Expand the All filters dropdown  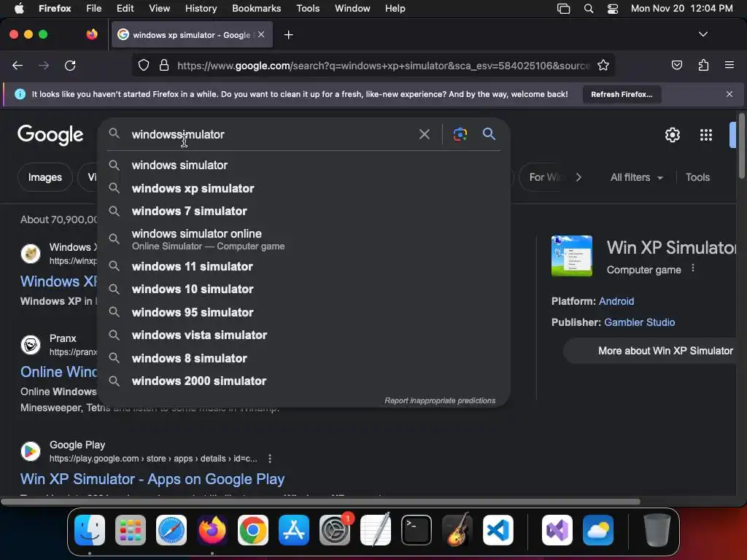tap(637, 177)
